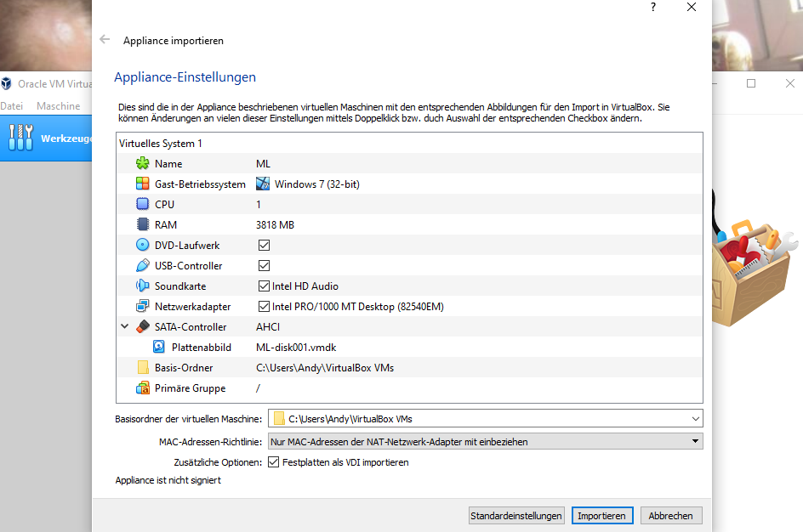Toggle the Soundkarte Intel HD Audio checkbox
Image resolution: width=803 pixels, height=532 pixels.
pyautogui.click(x=264, y=286)
